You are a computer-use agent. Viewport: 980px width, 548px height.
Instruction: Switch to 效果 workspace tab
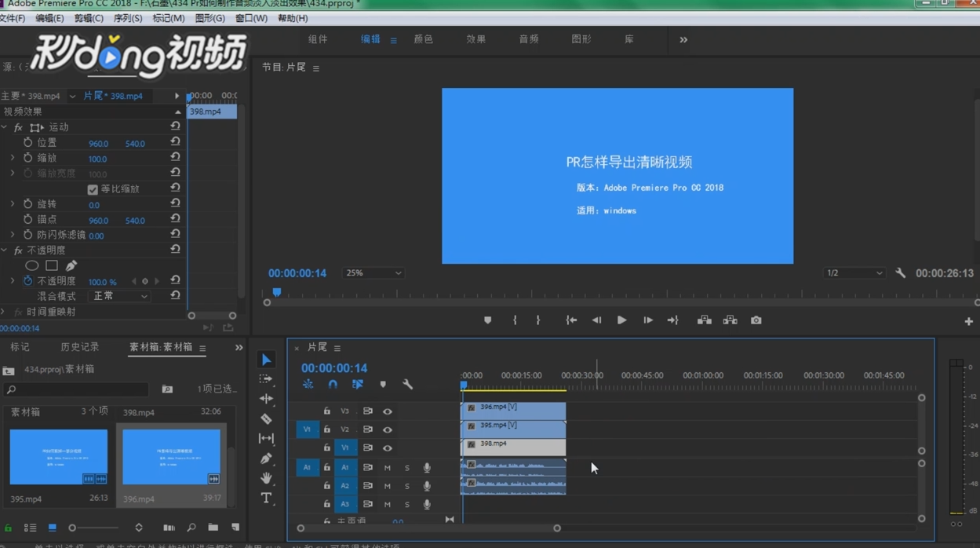476,39
